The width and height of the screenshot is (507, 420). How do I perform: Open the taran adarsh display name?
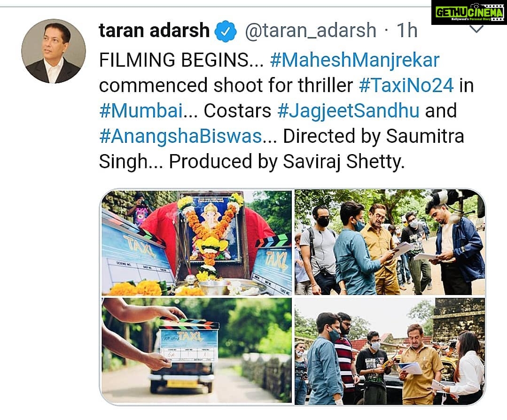154,31
